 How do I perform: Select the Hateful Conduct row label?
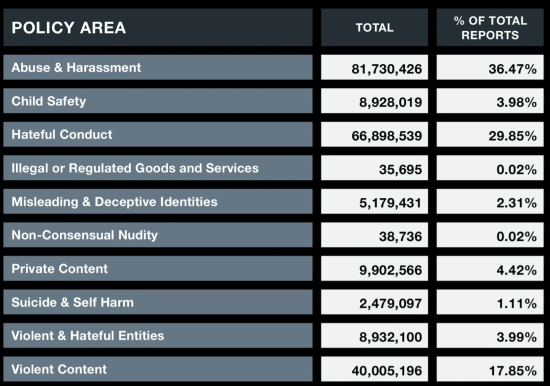coord(158,134)
